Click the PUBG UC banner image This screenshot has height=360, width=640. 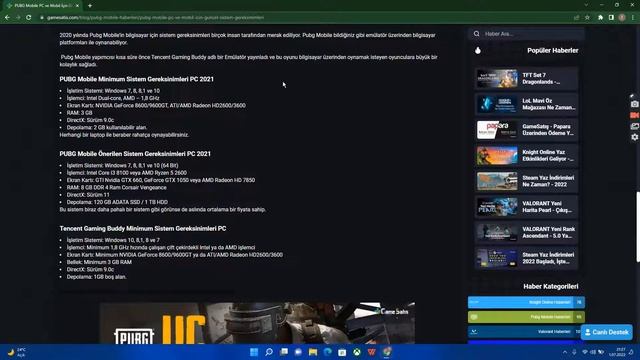pyautogui.click(x=258, y=323)
